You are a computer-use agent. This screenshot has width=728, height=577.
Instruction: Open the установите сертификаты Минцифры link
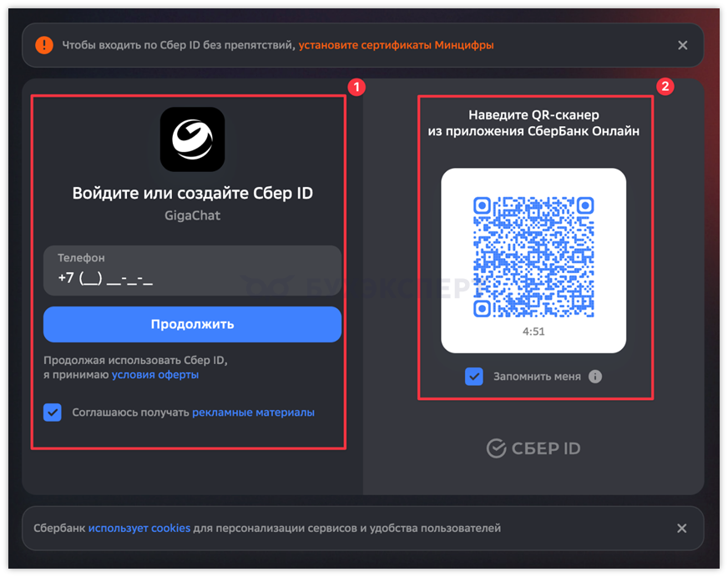[396, 45]
